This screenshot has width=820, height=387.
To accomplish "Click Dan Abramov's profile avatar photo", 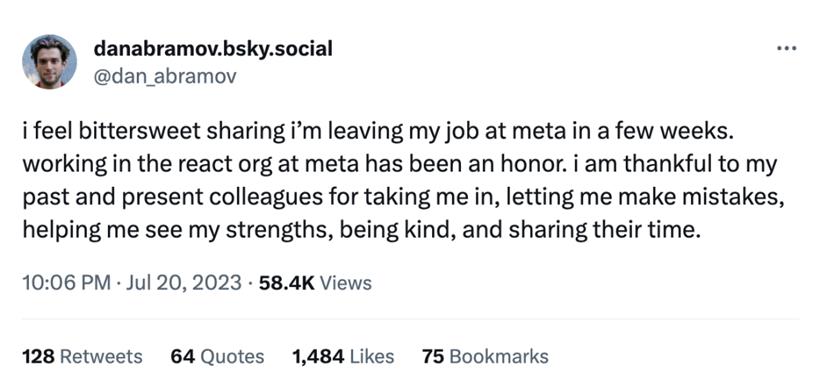I will point(50,62).
